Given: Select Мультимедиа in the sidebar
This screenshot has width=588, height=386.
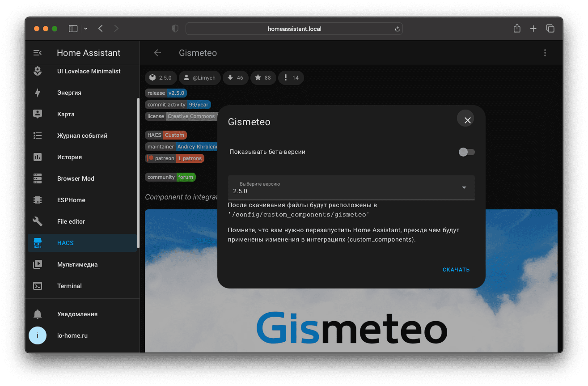Looking at the screenshot, I should click(82, 264).
